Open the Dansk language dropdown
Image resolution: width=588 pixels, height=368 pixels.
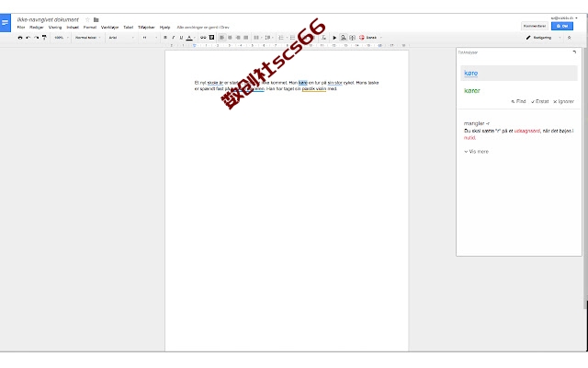tap(370, 38)
